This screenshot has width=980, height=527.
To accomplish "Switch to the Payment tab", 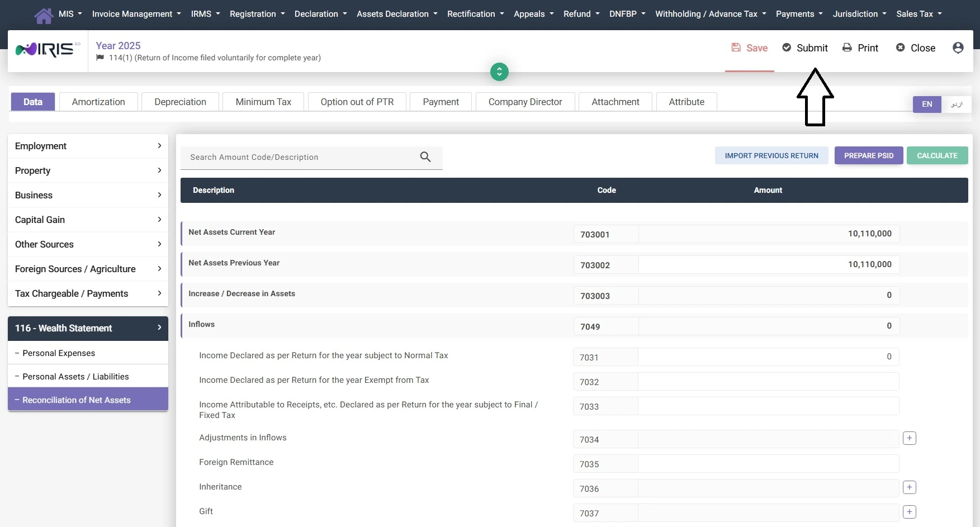I will point(441,102).
